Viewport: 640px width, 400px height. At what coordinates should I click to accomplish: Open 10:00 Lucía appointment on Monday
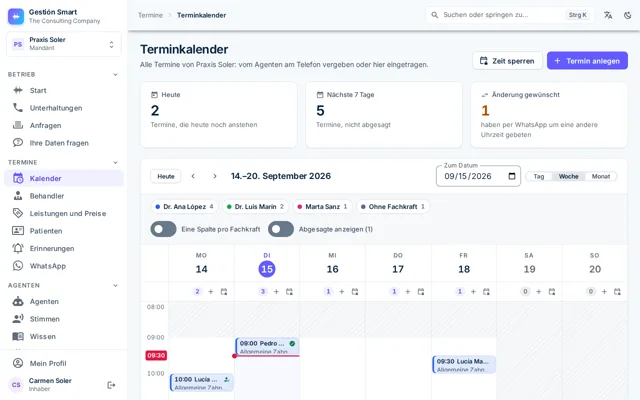click(x=202, y=382)
